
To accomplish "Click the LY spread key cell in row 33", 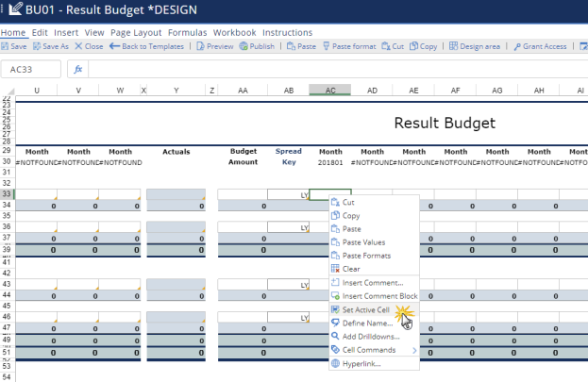I will 289,194.
